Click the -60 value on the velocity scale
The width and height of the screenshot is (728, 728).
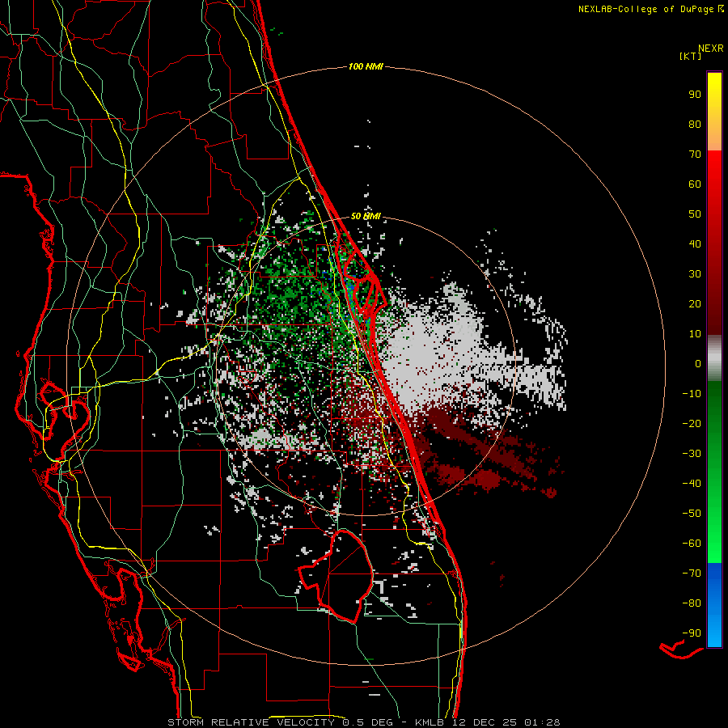[x=692, y=544]
